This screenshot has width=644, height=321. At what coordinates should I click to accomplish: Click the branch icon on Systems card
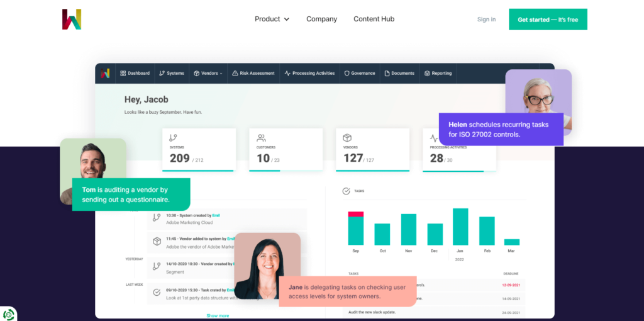point(174,138)
